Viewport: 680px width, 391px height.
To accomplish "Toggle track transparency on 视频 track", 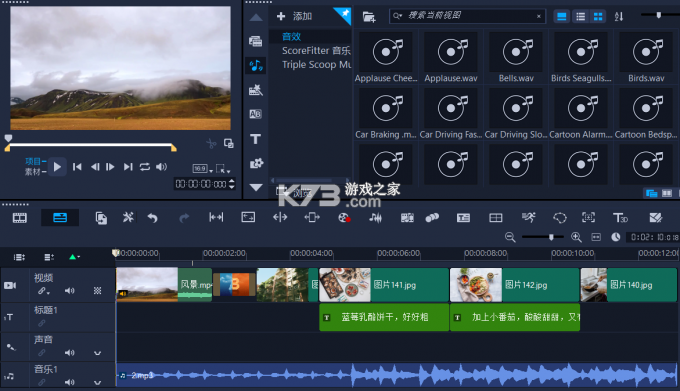I will (x=98, y=291).
